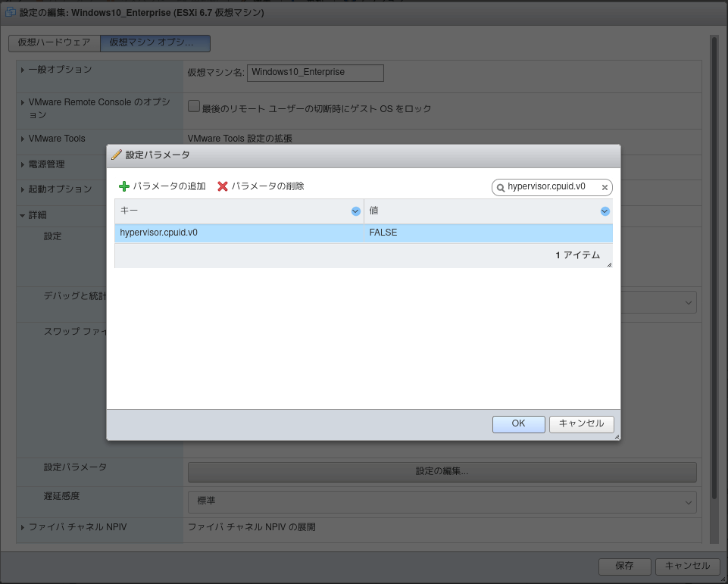Edit the 仮想マシン名 text field
This screenshot has width=728, height=584.
point(315,73)
